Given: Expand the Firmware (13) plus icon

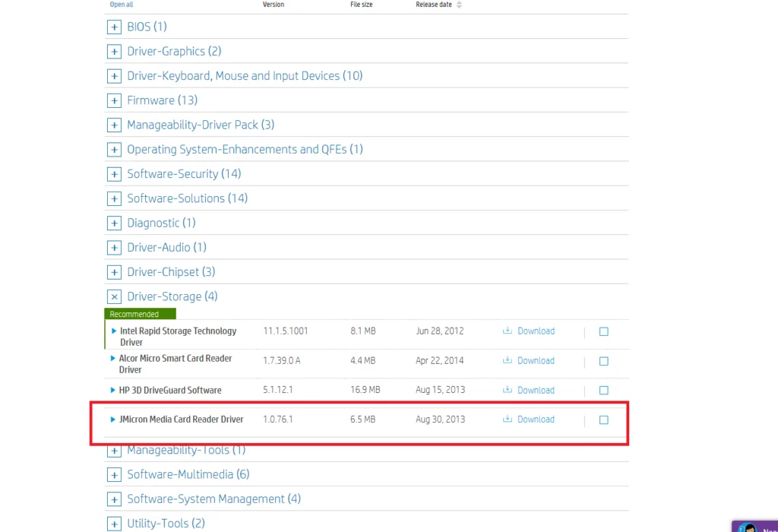Looking at the screenshot, I should coord(114,101).
